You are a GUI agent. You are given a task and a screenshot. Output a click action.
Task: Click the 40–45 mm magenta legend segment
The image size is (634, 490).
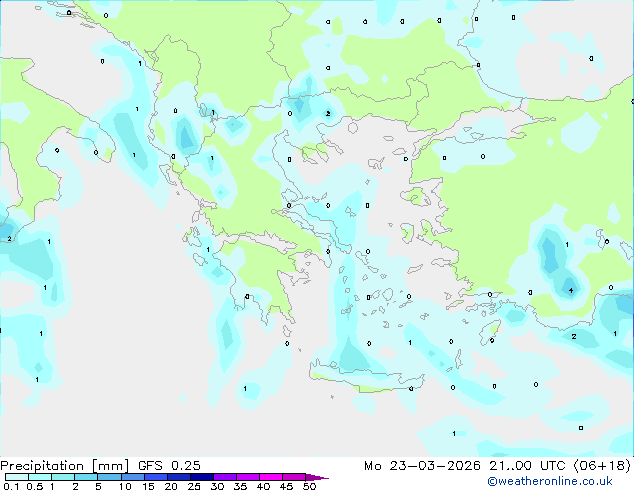point(271,477)
